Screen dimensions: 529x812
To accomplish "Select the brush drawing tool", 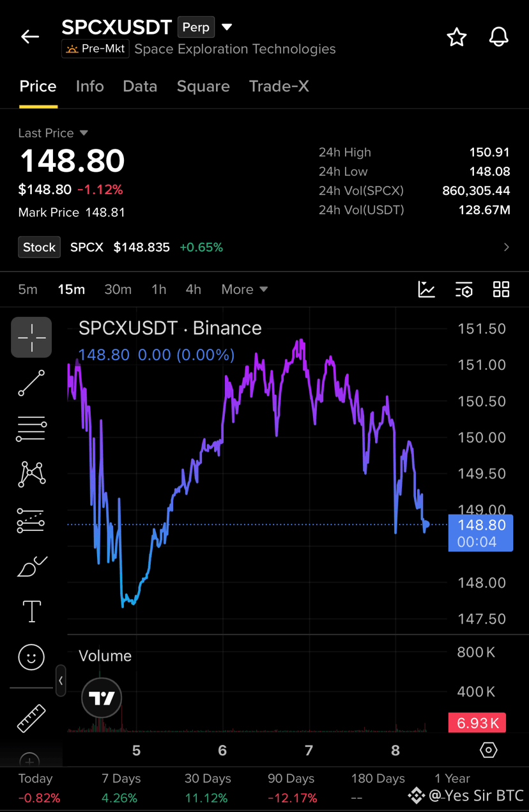I will (x=31, y=567).
